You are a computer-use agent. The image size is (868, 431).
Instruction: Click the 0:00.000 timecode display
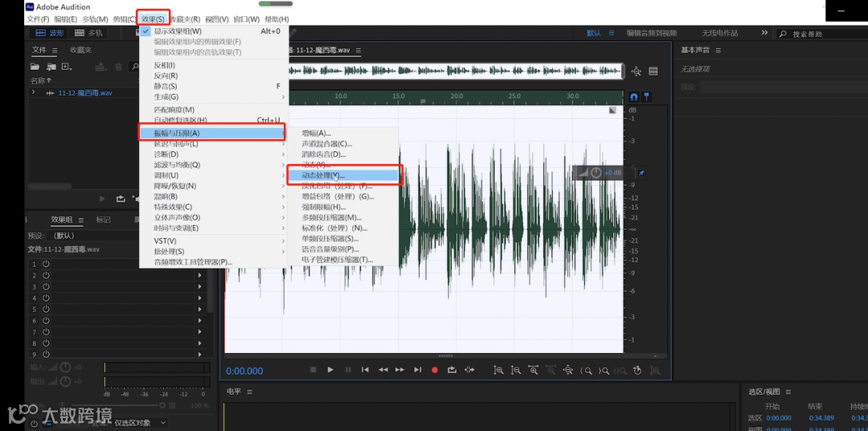coord(244,371)
